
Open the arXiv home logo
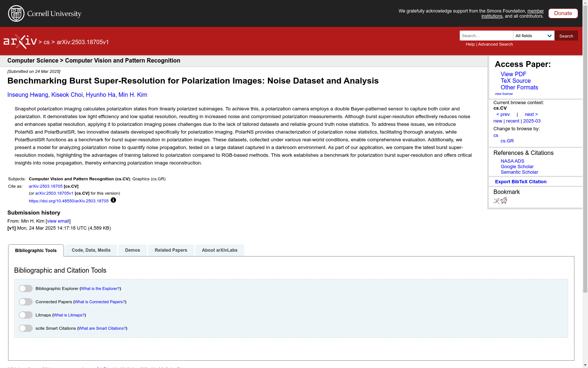pyautogui.click(x=20, y=42)
